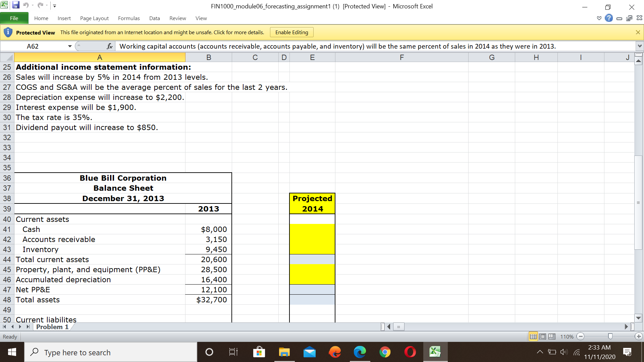Viewport: 644px width, 362px height.
Task: Click the Protected View shield icon
Action: click(8, 32)
